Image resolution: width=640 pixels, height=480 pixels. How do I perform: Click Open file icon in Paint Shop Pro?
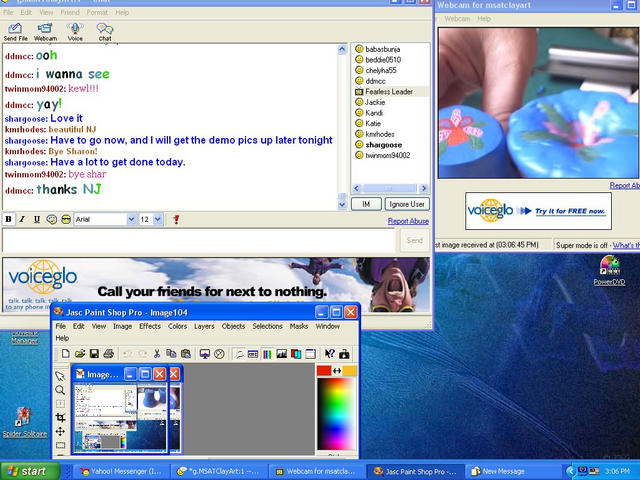pos(80,353)
